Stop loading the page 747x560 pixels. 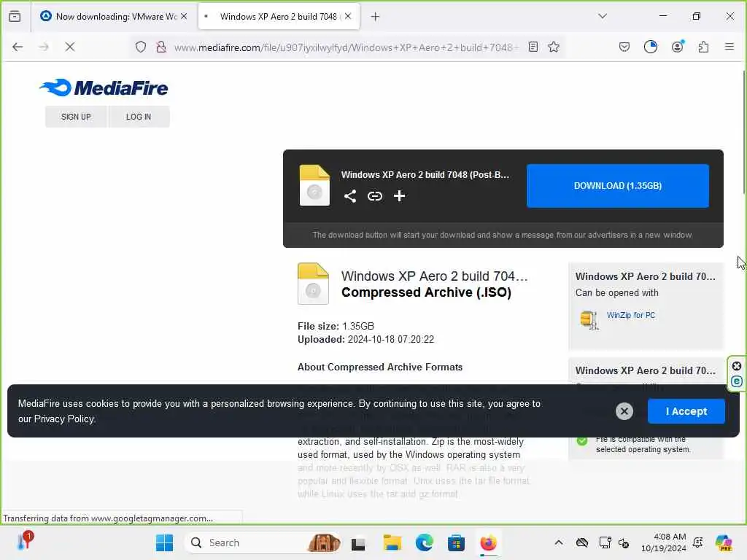point(69,47)
